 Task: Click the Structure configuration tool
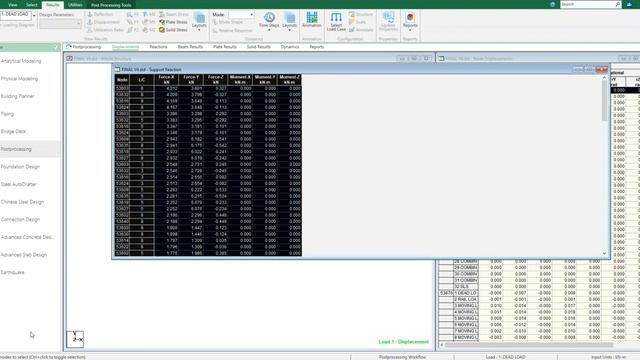(361, 14)
